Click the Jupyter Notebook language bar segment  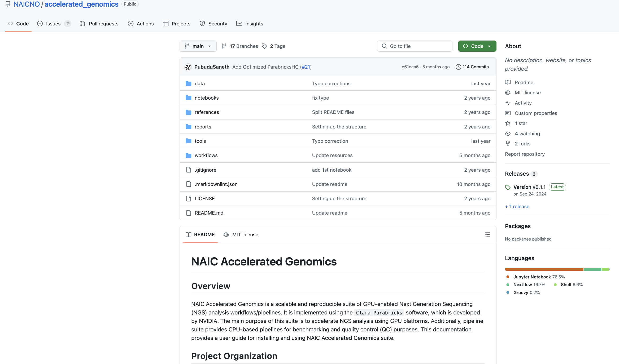(x=544, y=269)
